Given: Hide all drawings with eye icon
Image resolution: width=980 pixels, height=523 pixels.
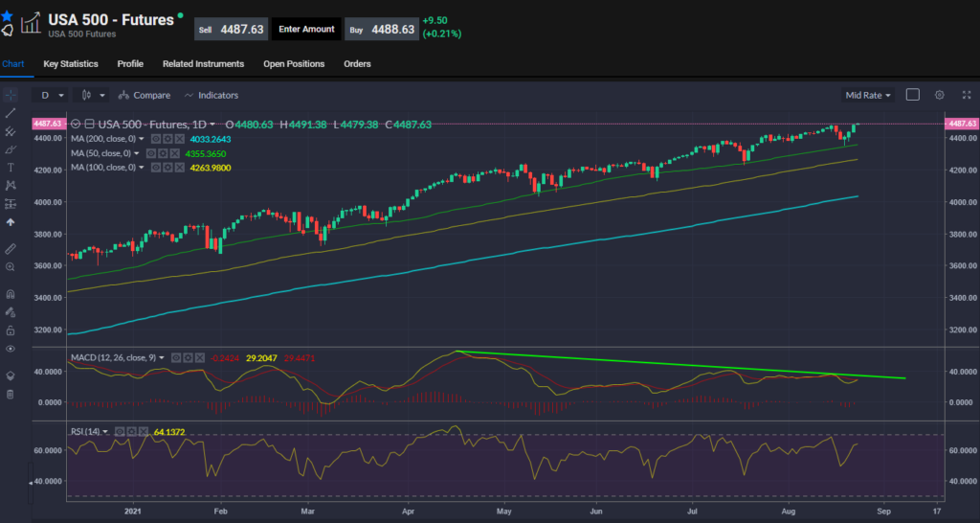Looking at the screenshot, I should click(11, 349).
